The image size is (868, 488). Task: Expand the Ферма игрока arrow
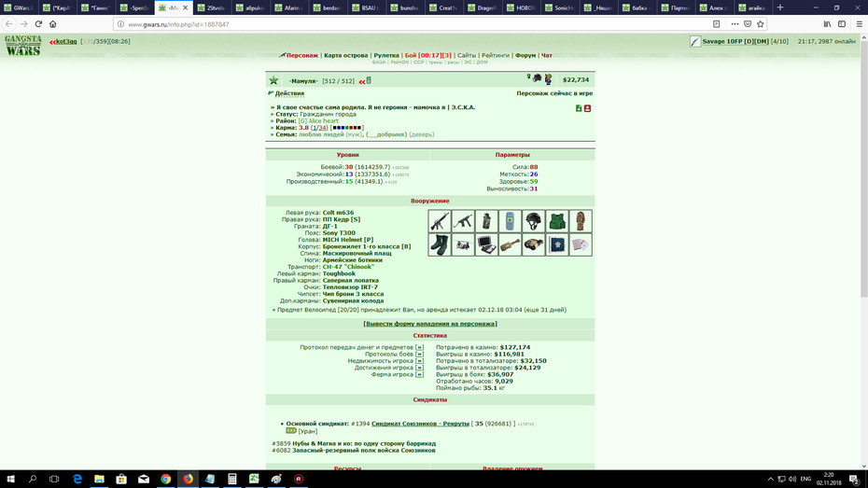pyautogui.click(x=419, y=374)
